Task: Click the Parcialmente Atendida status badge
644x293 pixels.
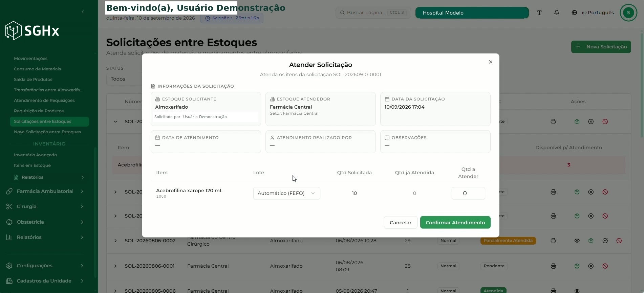Action: [x=508, y=241]
